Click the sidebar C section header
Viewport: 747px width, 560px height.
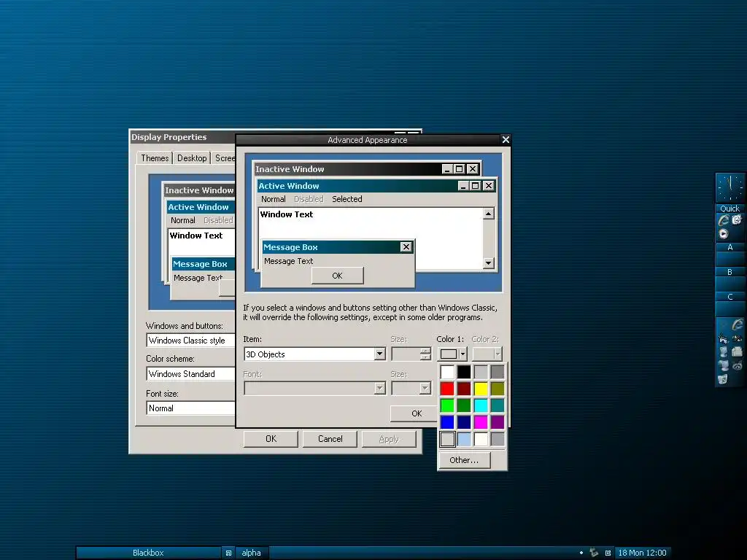point(729,297)
